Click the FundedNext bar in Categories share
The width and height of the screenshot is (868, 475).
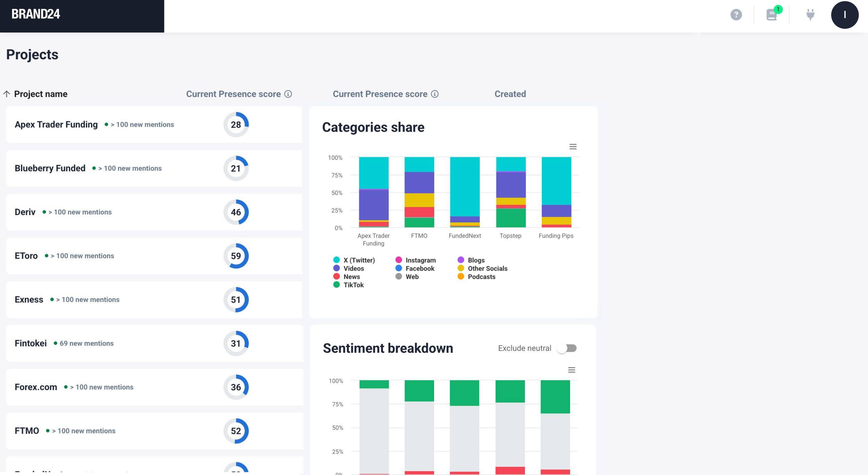point(465,187)
